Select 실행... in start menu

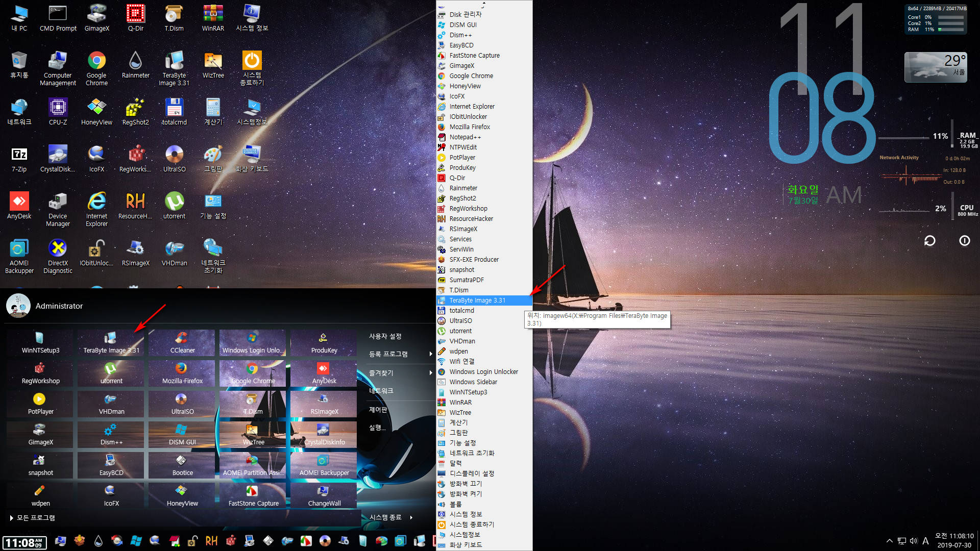pyautogui.click(x=377, y=428)
